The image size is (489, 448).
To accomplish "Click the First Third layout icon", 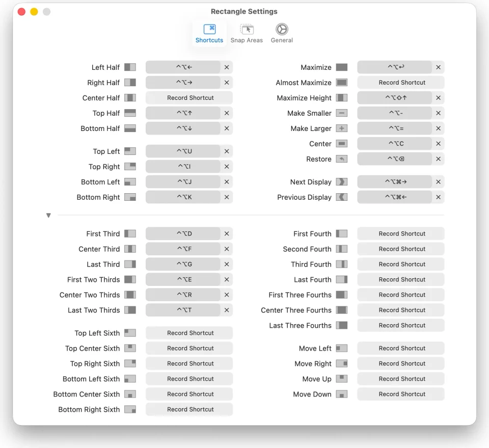I will [x=130, y=233].
